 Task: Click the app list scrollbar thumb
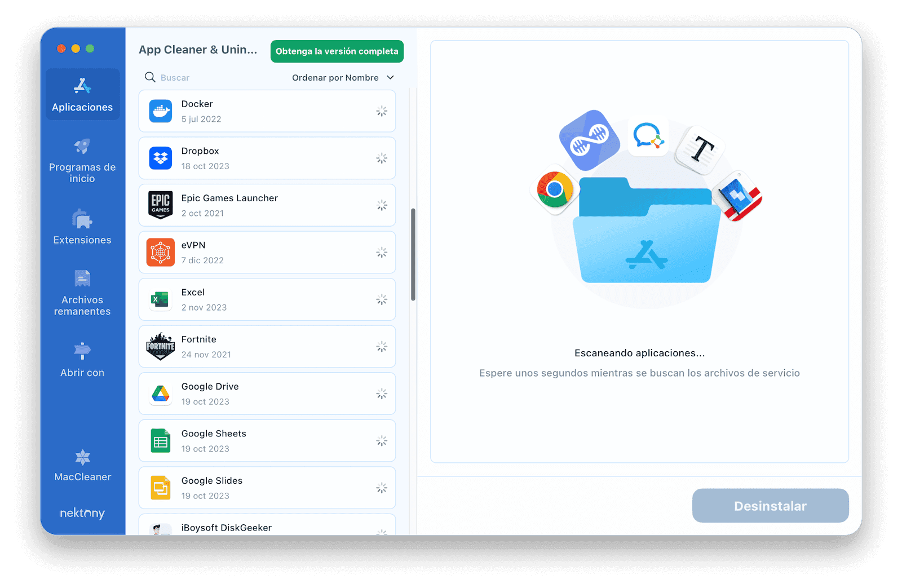[x=413, y=254]
